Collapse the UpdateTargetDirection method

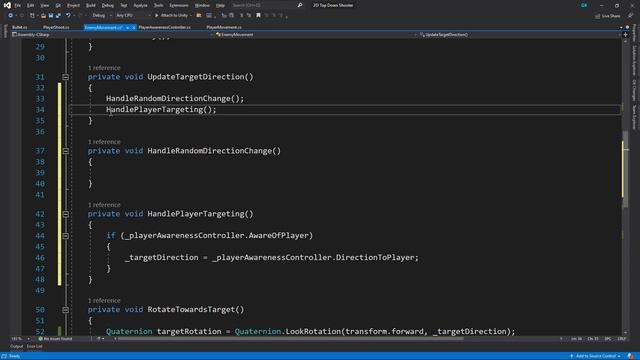tap(65, 77)
